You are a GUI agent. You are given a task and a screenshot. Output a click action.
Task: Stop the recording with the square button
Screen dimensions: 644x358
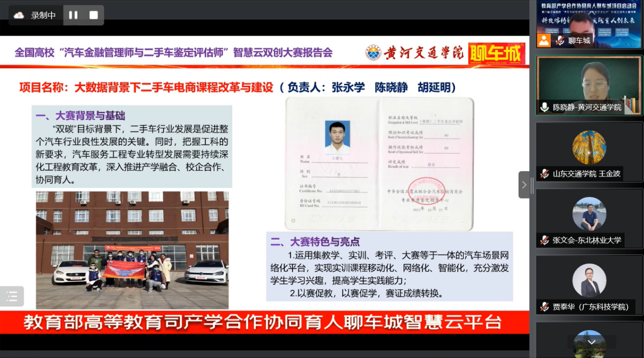(93, 15)
